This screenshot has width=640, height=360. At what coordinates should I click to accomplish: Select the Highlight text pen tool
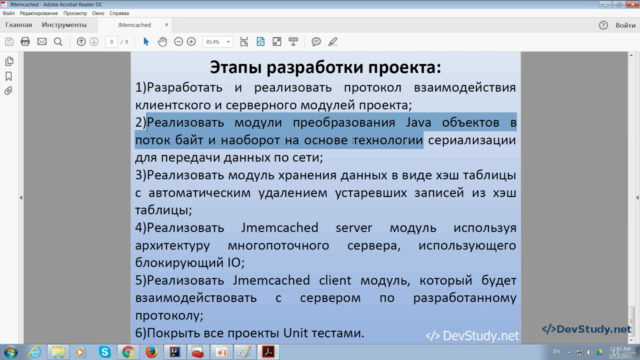[x=333, y=42]
